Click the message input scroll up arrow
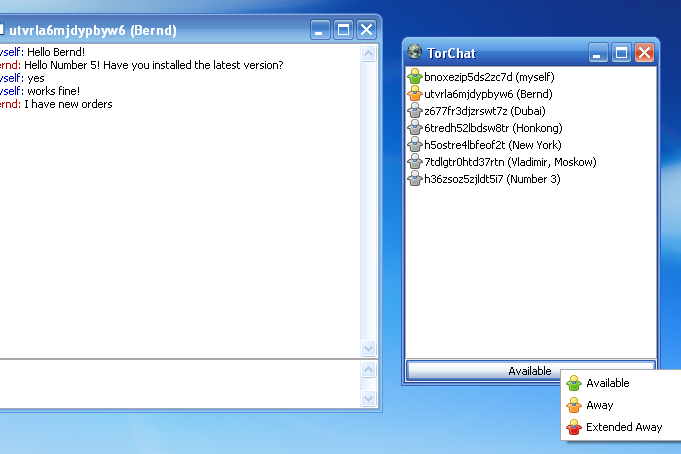Image resolution: width=681 pixels, height=454 pixels. pos(368,370)
